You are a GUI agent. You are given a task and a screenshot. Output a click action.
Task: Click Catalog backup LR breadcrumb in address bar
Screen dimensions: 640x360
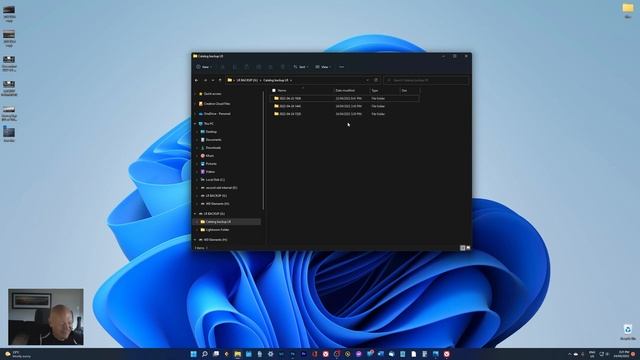pos(276,80)
